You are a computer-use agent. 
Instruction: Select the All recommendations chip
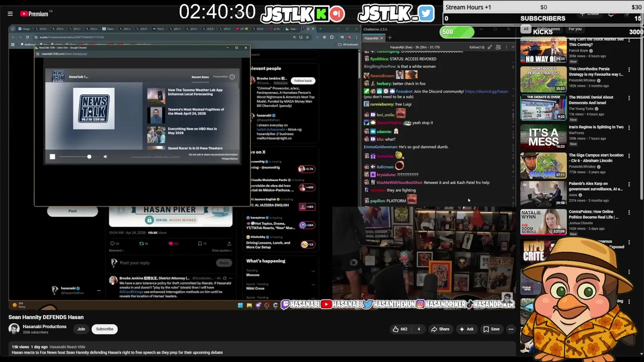(x=526, y=29)
